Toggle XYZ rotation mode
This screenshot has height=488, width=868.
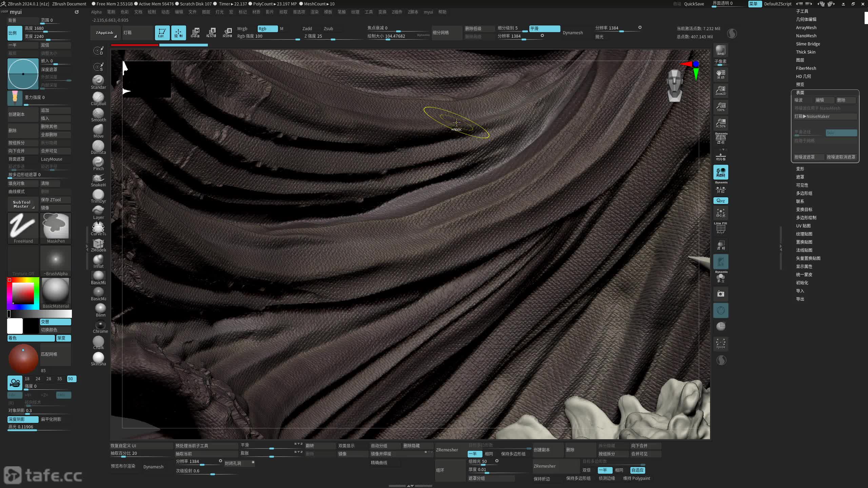[x=721, y=201]
